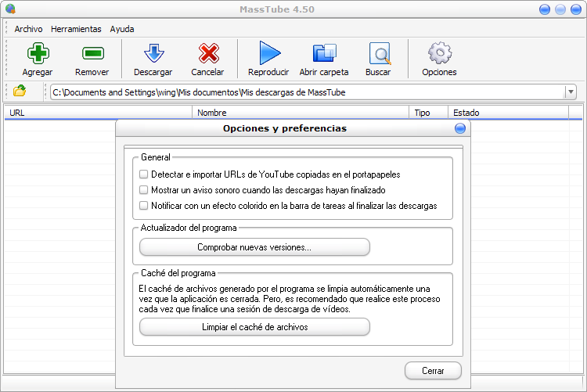Click the Opciones gear icon
587x392 pixels.
coord(439,54)
